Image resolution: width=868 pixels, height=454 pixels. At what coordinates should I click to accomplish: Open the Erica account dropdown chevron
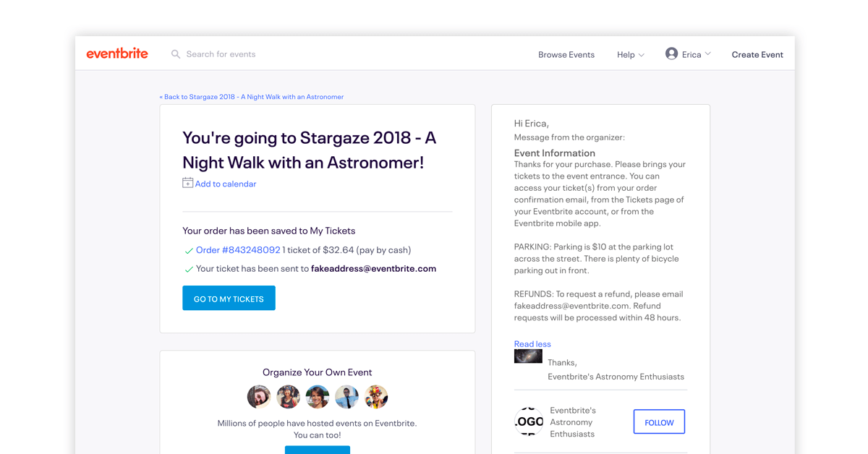[x=708, y=54]
